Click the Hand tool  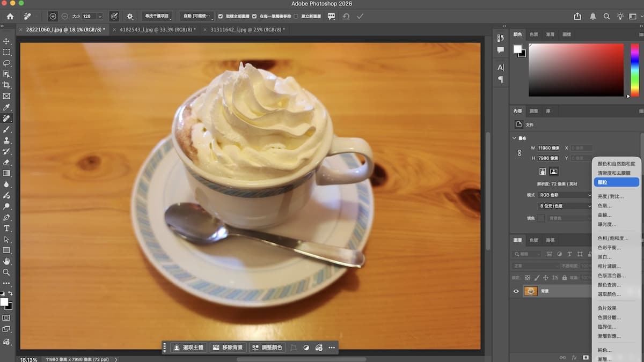coord(6,261)
